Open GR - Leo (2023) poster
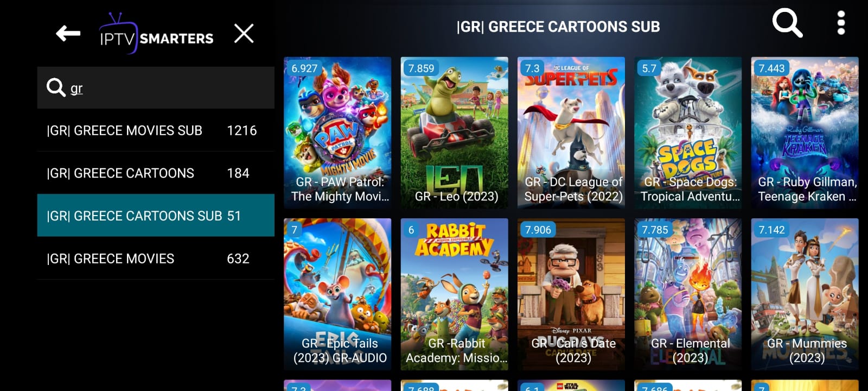868x391 pixels. 455,133
